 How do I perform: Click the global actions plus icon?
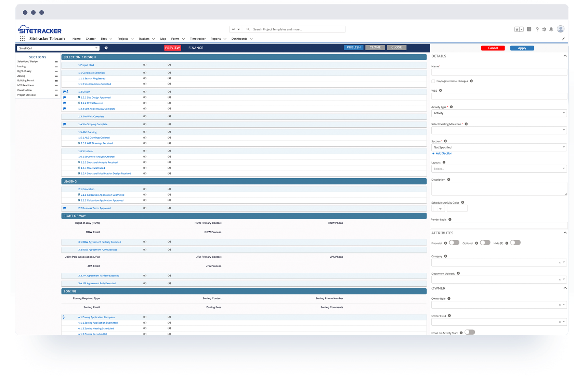click(x=529, y=29)
